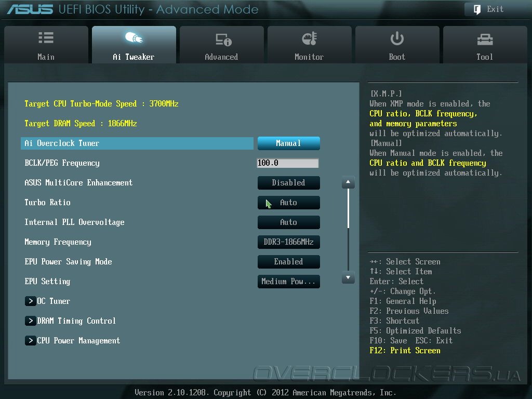This screenshot has width=532, height=399.
Task: Expand the OC Tuner submenu arrow
Action: (31, 301)
